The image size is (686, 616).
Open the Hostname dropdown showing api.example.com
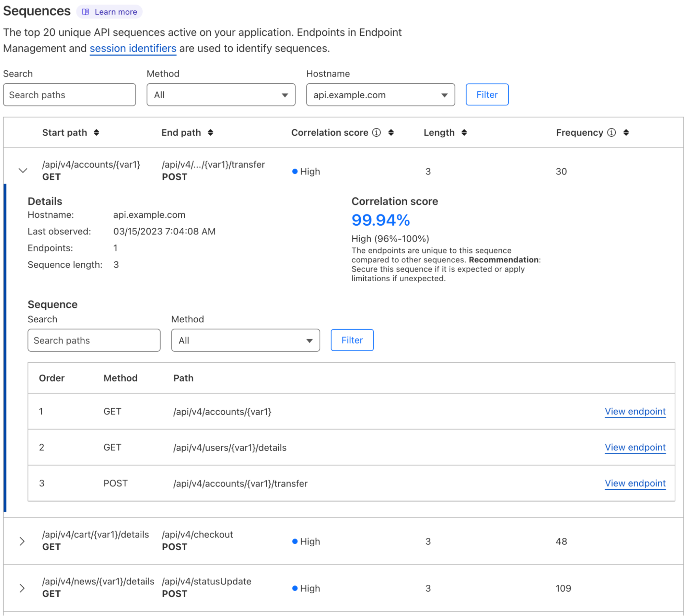click(380, 95)
